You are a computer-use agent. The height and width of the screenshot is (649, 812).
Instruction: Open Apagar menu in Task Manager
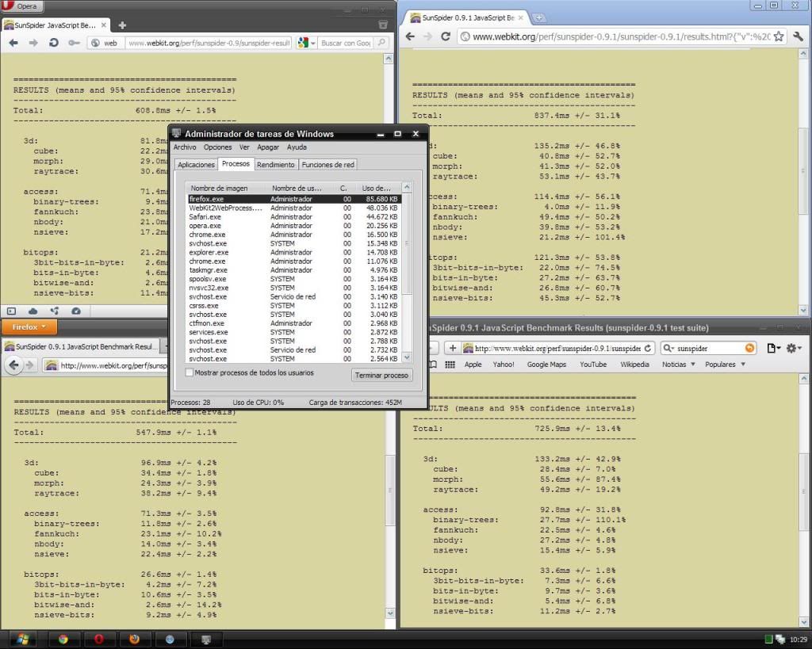point(268,147)
